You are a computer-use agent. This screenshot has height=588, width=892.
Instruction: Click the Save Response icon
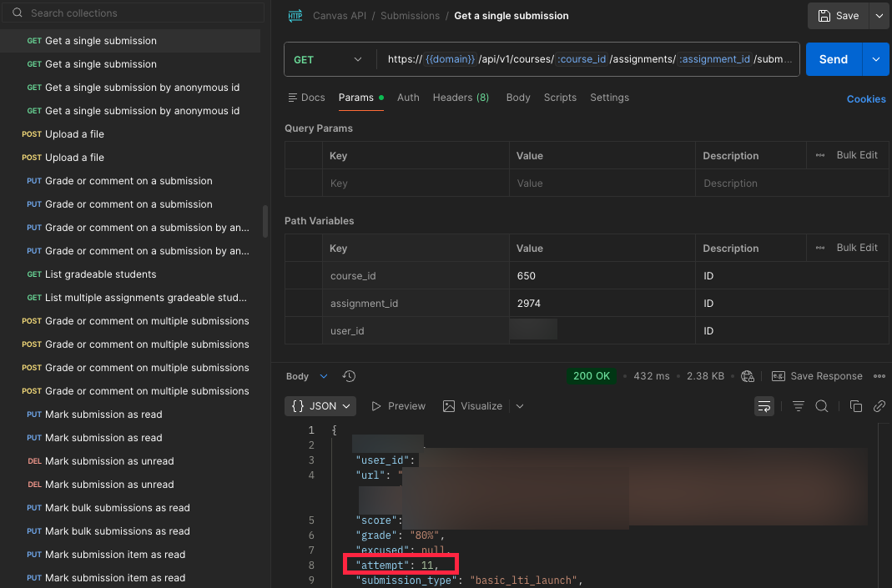pos(779,376)
